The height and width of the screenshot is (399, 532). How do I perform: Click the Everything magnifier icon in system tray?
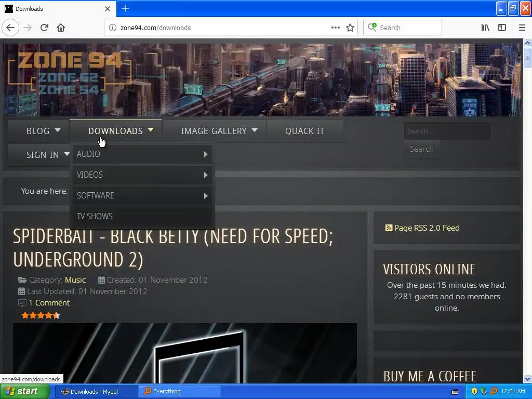(x=494, y=391)
